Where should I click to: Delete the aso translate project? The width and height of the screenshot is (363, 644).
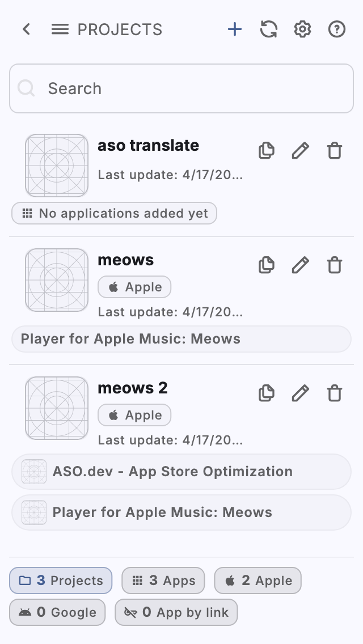click(x=335, y=150)
